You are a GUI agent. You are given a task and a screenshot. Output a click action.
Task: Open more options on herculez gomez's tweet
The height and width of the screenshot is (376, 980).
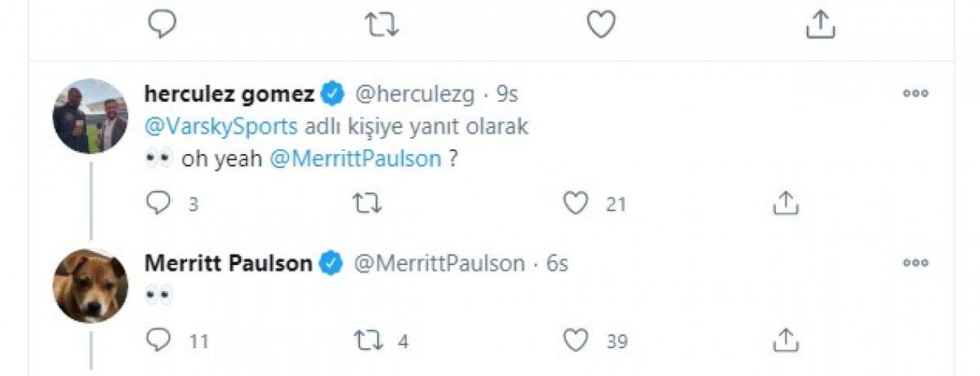click(x=915, y=95)
